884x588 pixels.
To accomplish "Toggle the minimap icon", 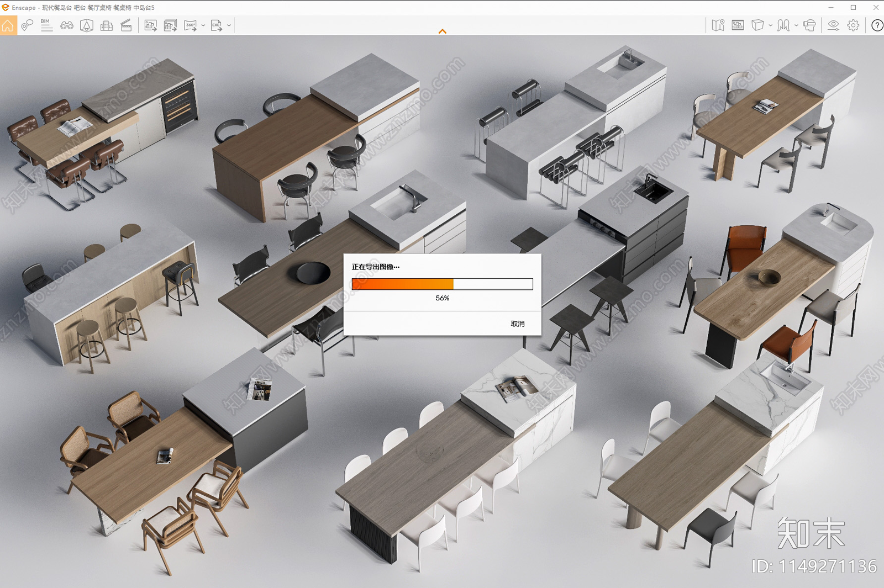I will [x=718, y=25].
